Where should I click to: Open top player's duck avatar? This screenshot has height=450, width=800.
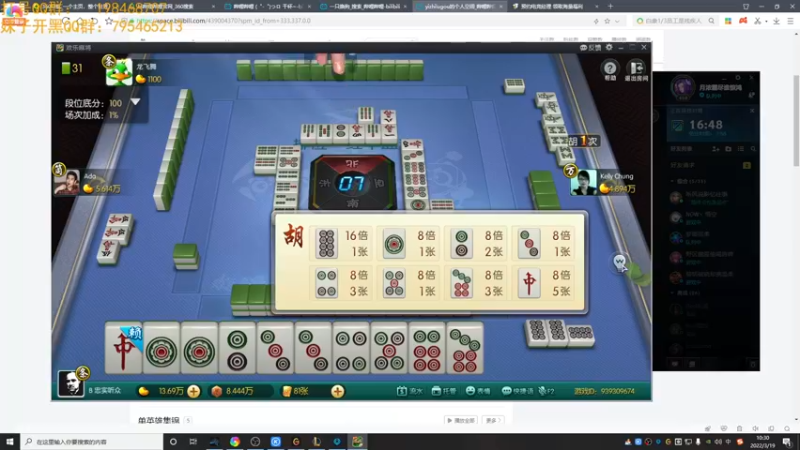pos(119,72)
